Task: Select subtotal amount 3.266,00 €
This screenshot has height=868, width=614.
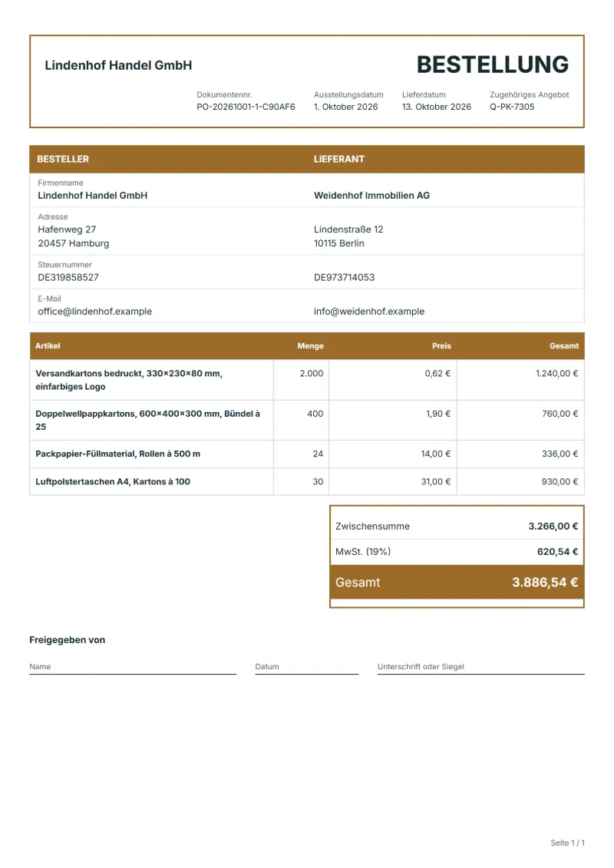Action: pyautogui.click(x=553, y=526)
